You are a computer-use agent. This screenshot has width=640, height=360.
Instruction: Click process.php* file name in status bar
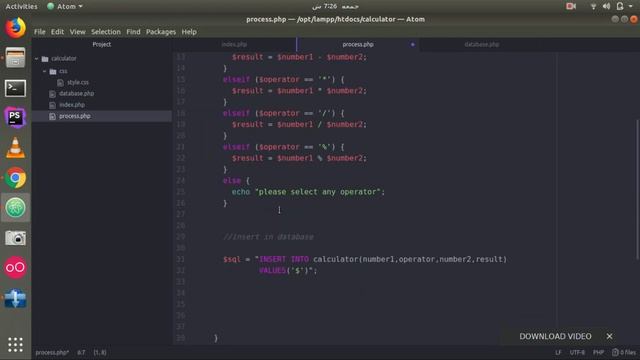coord(52,352)
